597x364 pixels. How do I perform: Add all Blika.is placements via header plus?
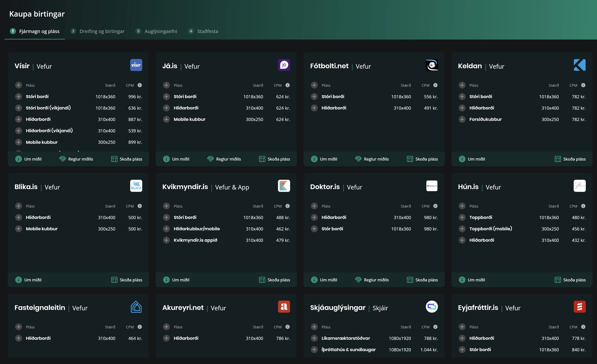click(x=18, y=206)
